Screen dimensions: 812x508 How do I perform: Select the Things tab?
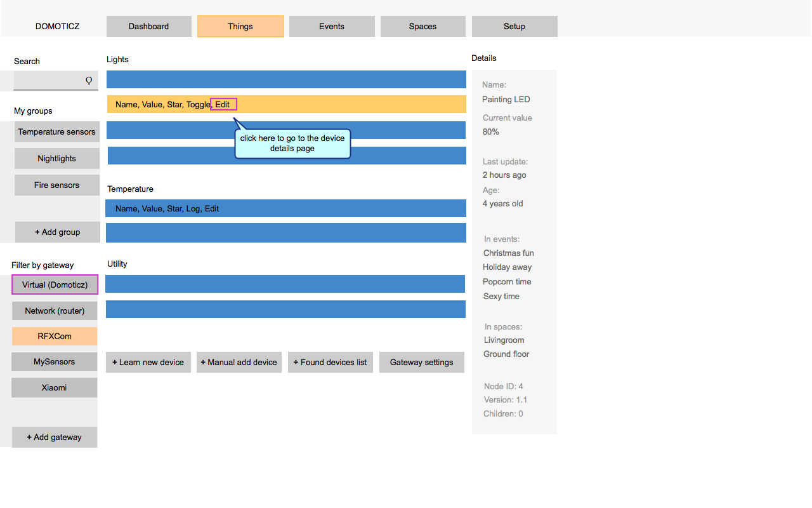point(240,27)
